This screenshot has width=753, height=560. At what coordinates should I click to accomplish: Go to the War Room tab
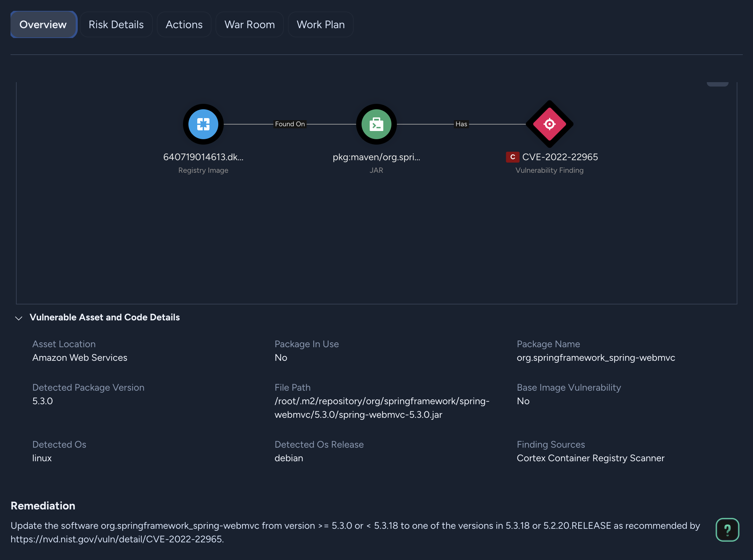click(250, 24)
